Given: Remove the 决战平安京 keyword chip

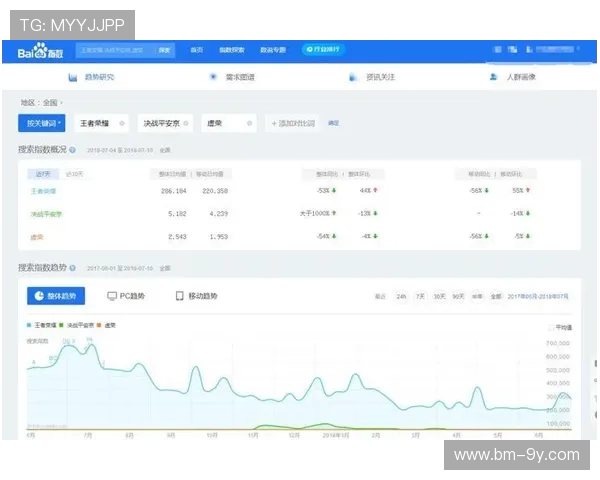Looking at the screenshot, I should click(186, 123).
